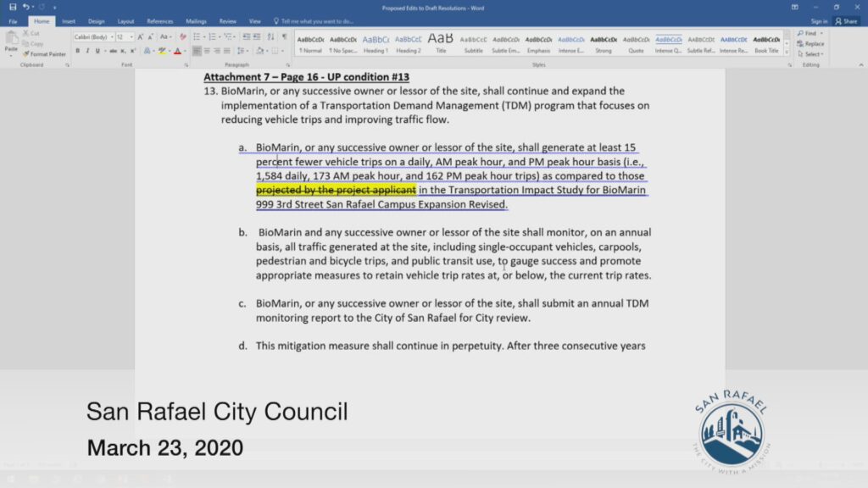Image resolution: width=868 pixels, height=488 pixels.
Task: Increase paragraph indent
Action: coord(257,37)
